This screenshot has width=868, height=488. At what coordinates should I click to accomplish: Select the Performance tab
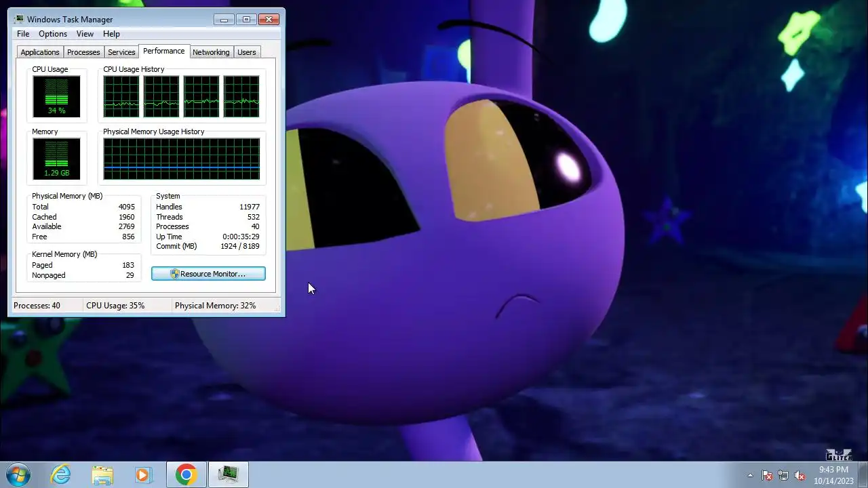click(x=163, y=51)
